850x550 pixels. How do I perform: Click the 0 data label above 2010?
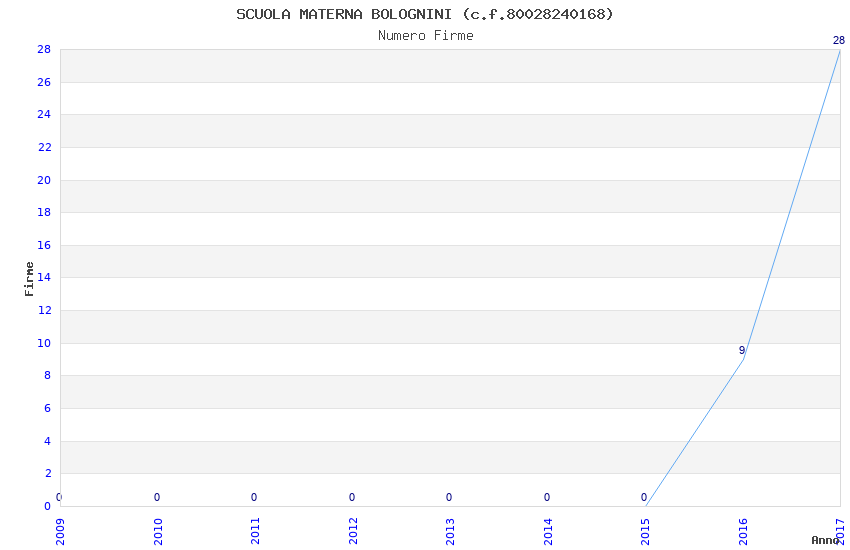click(157, 497)
